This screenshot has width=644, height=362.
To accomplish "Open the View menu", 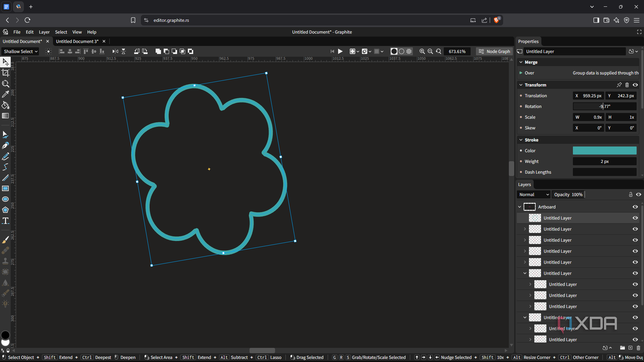I will coord(77,32).
